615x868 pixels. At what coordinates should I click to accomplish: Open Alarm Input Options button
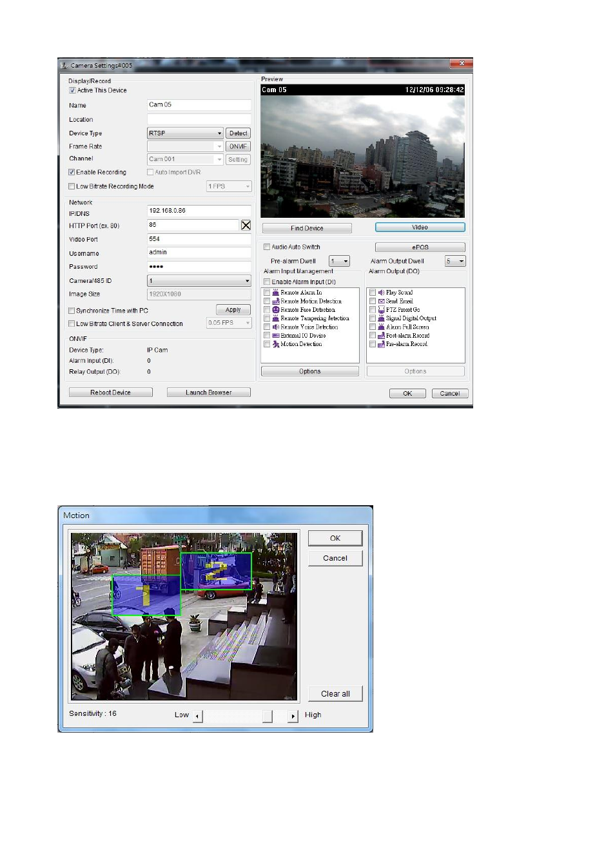[310, 371]
